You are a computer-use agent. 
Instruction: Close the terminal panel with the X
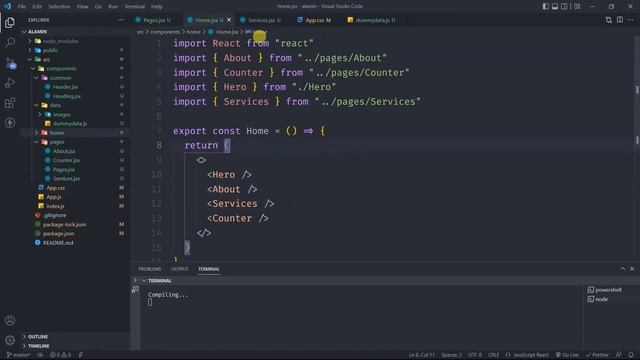[632, 269]
